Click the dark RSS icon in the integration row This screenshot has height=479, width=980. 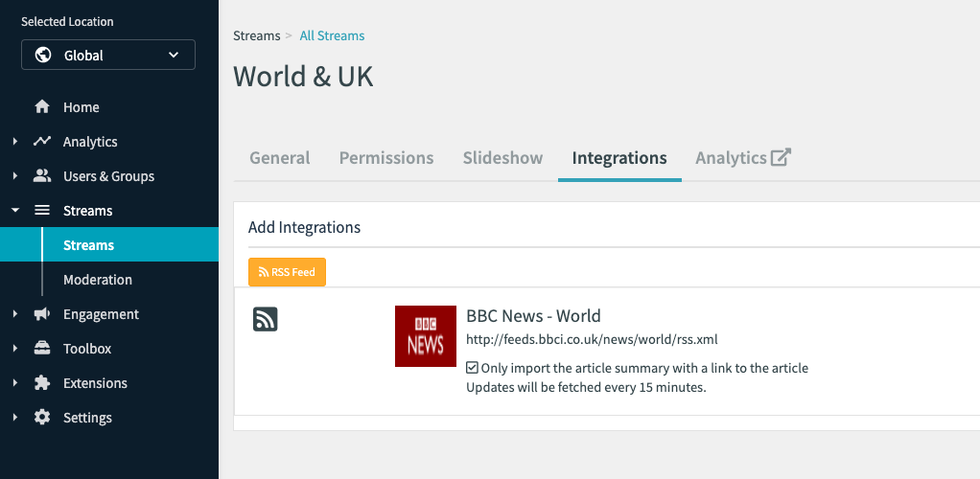click(x=265, y=319)
